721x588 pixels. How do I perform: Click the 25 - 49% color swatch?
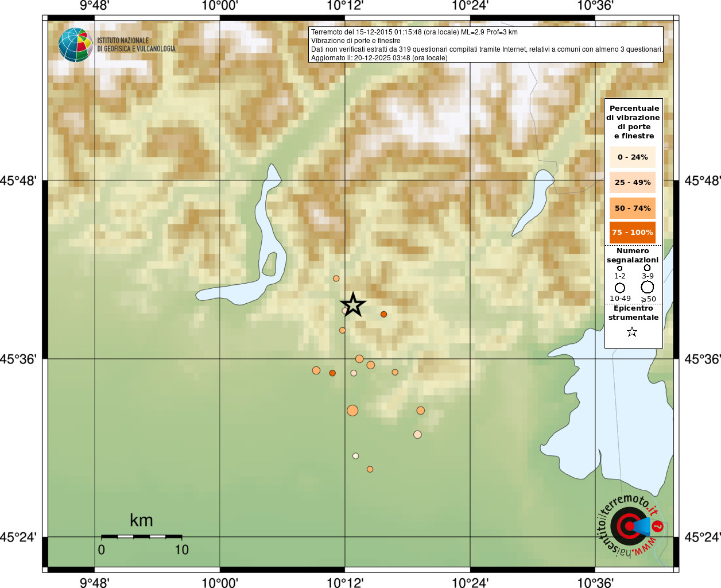point(633,182)
